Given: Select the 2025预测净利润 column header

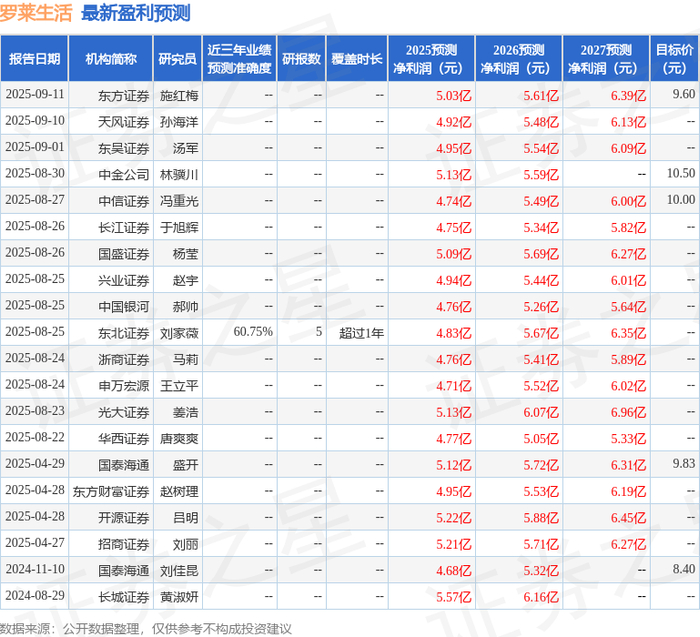Looking at the screenshot, I should coord(431,59).
